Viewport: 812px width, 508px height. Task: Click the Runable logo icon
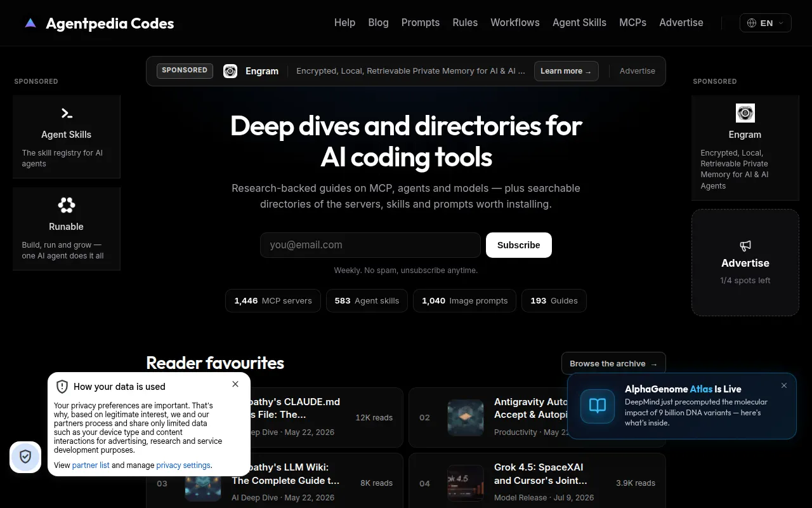click(x=67, y=204)
